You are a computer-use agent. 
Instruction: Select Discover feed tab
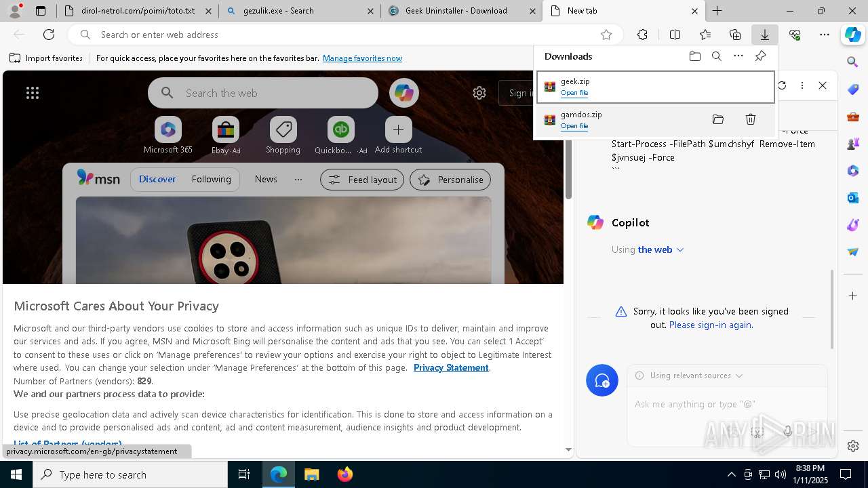coord(157,180)
